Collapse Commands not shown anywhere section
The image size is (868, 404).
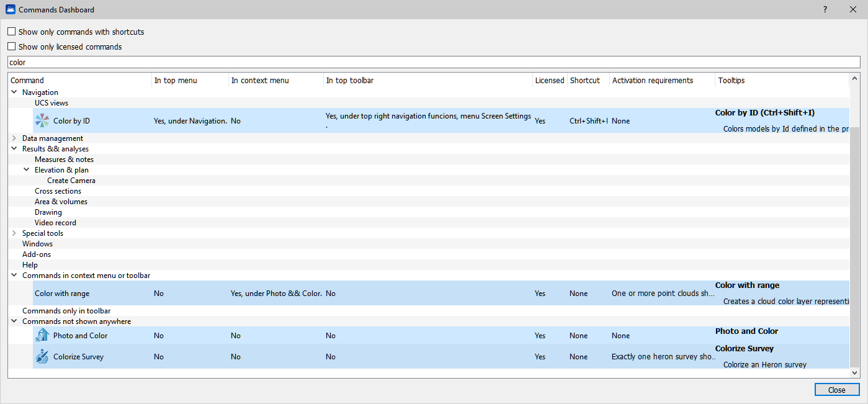14,321
